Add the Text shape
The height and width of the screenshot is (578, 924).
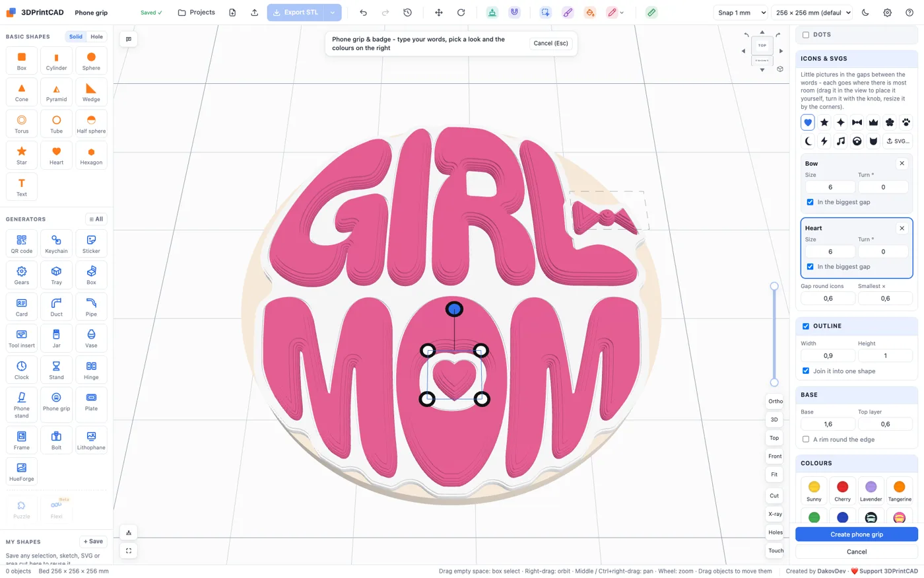pyautogui.click(x=22, y=186)
